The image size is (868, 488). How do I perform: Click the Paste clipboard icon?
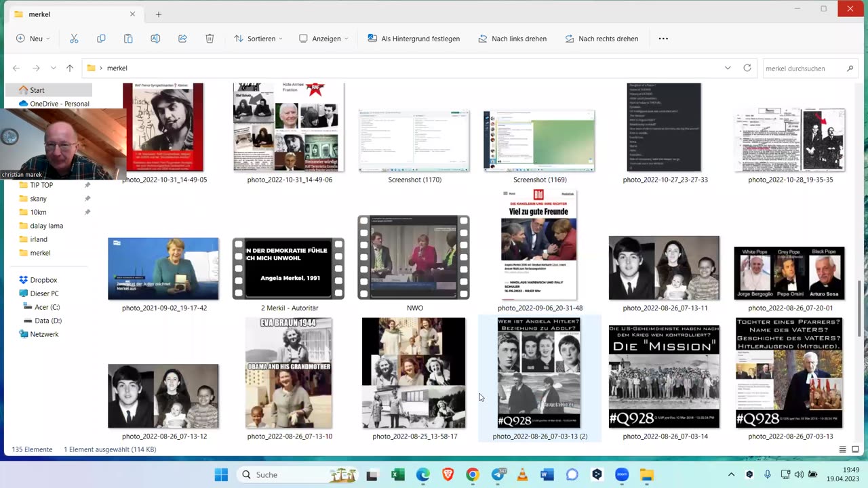click(128, 39)
